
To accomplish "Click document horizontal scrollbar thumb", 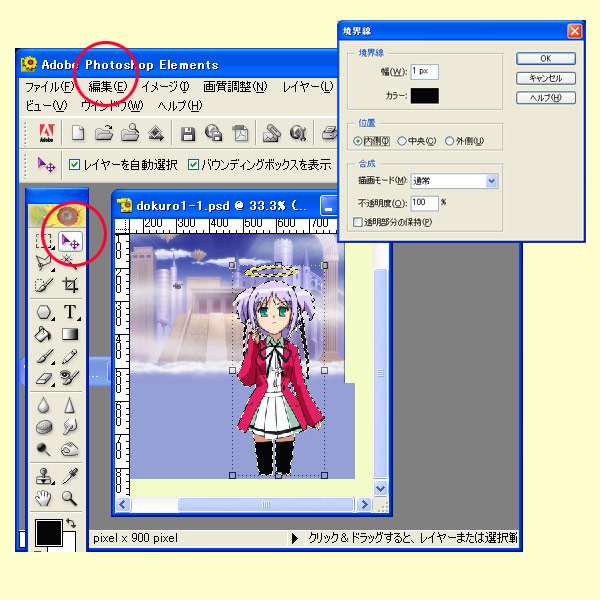I will 266,504.
